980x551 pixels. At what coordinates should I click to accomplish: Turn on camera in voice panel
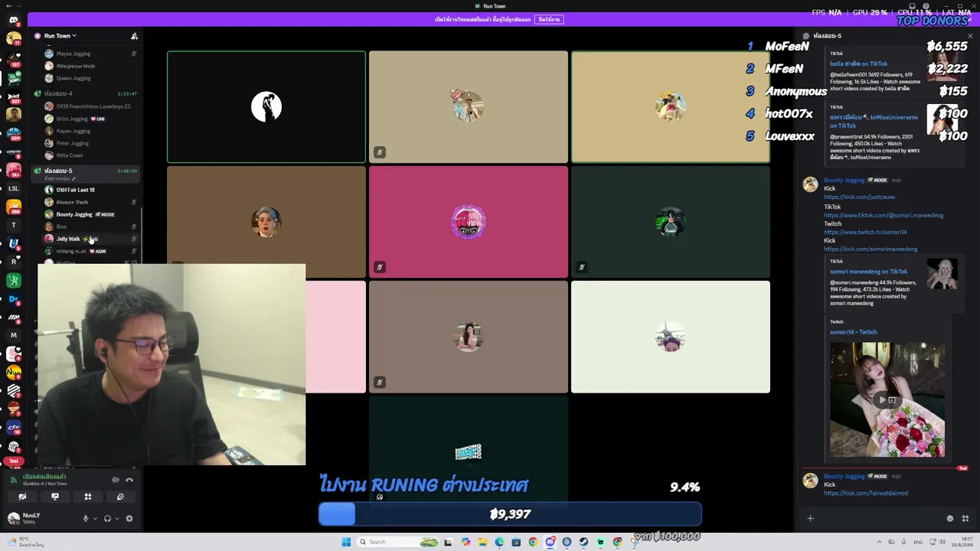tap(22, 497)
